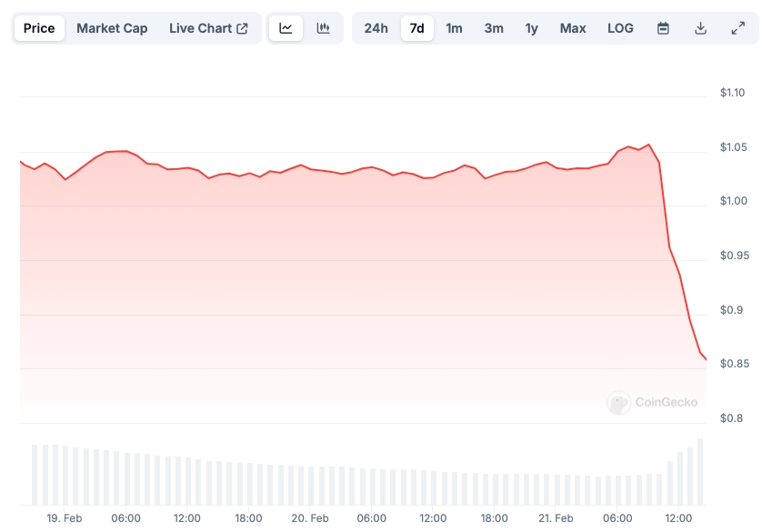This screenshot has width=762, height=532.
Task: Click the 20. Feb x-axis label
Action: pyautogui.click(x=310, y=518)
